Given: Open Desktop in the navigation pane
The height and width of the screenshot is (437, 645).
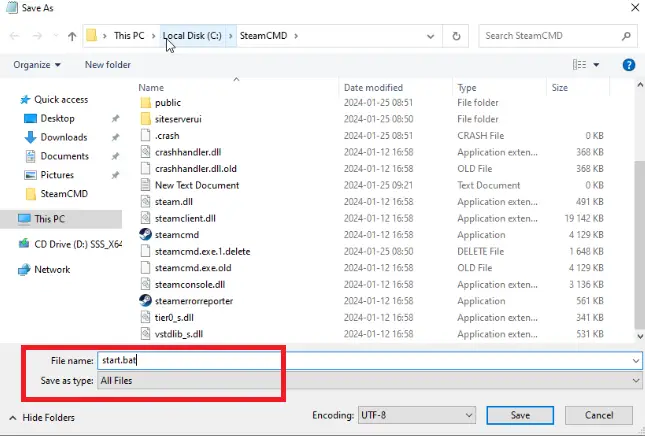Looking at the screenshot, I should click(x=58, y=119).
